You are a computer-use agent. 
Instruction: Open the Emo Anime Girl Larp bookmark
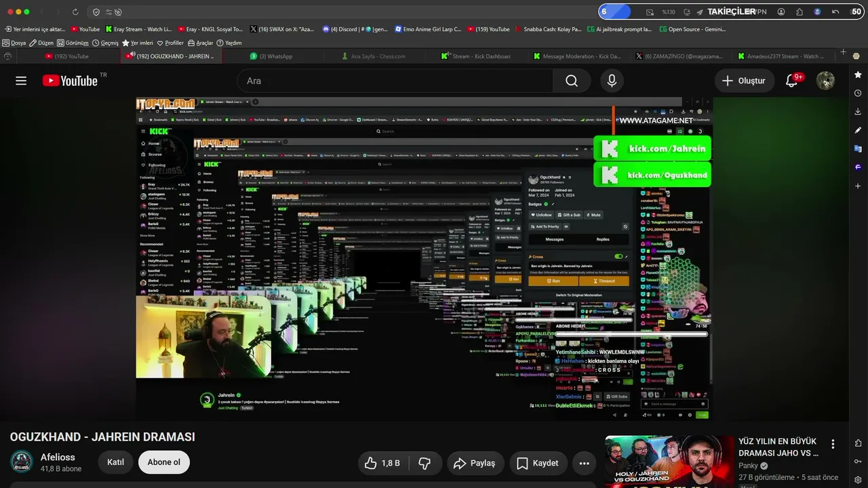tap(427, 29)
